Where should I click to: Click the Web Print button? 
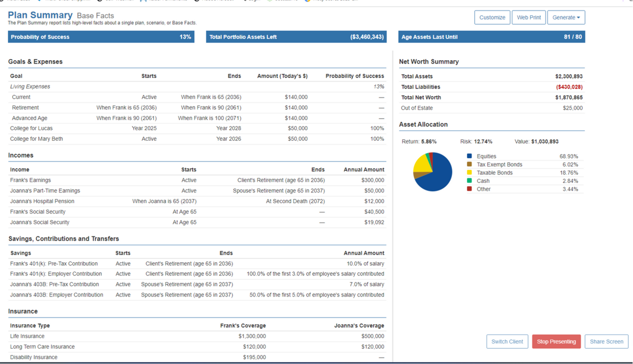click(x=529, y=17)
